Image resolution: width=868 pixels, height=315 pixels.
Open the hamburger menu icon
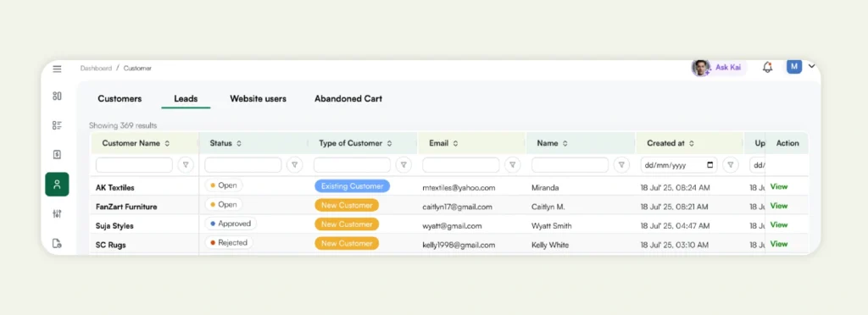[x=57, y=69]
